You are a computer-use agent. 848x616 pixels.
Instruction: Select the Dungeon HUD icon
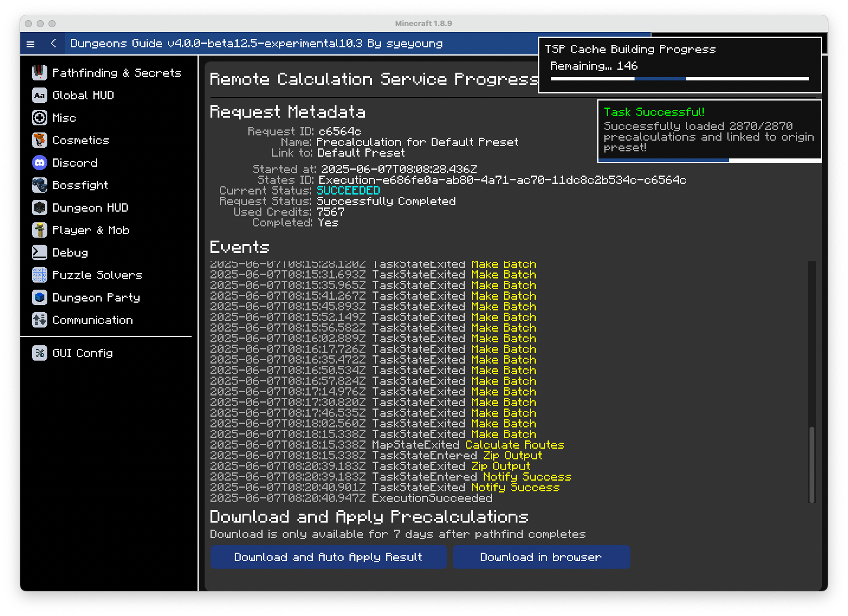click(x=40, y=208)
